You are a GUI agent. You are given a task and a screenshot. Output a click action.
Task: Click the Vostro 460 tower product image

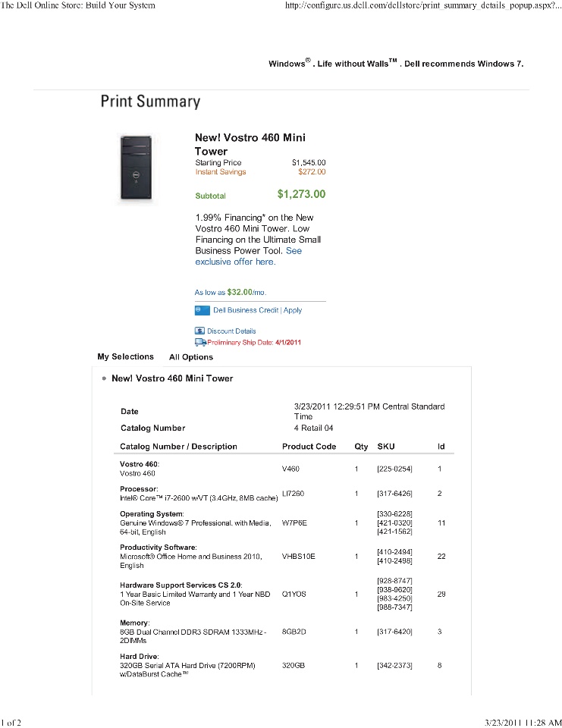tap(136, 167)
